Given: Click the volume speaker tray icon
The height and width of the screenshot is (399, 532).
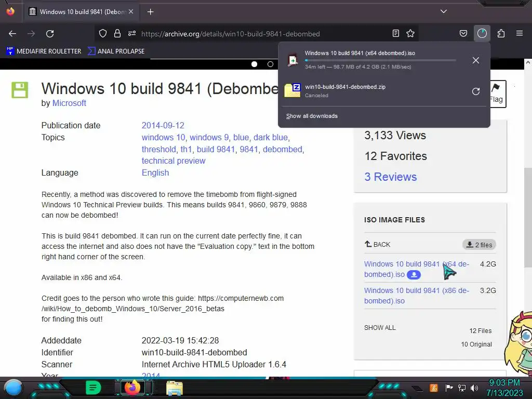Looking at the screenshot, I should click(x=474, y=388).
